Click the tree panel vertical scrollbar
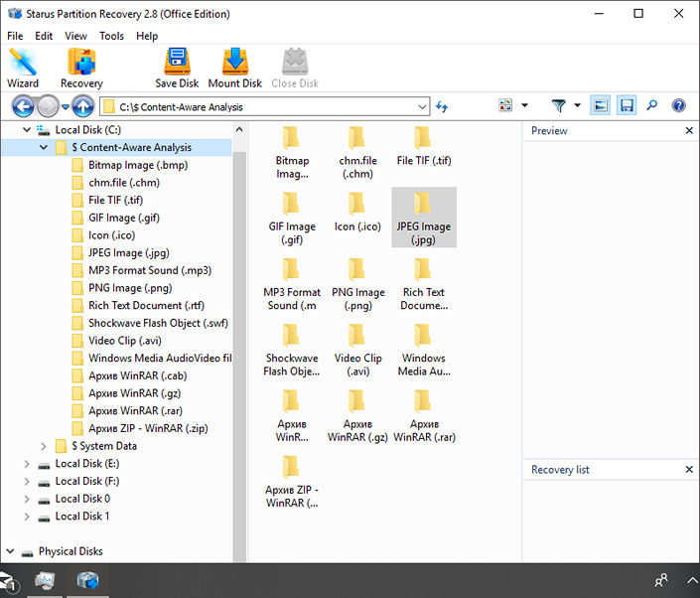This screenshot has width=700, height=598. [239, 355]
